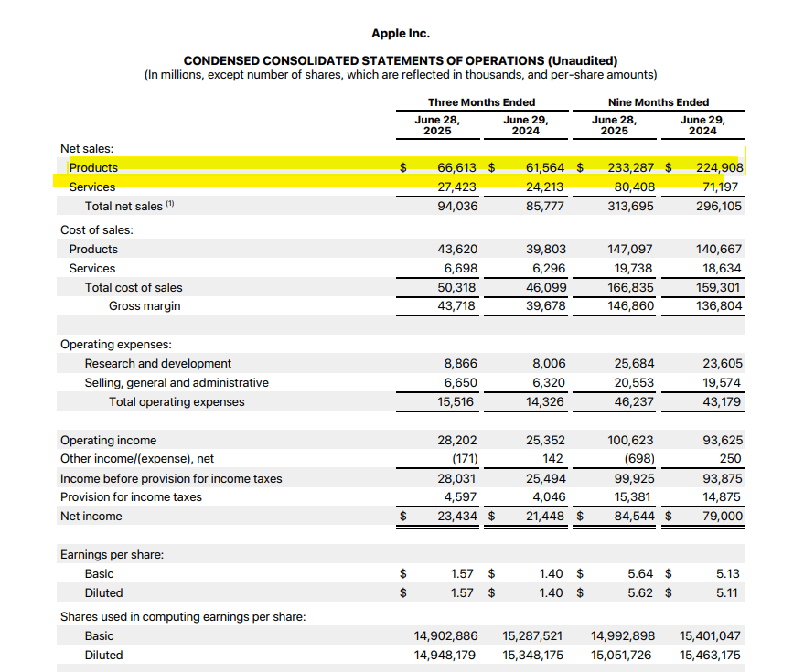Viewport: 804px width, 672px height.
Task: Click the Products cost value 147,097
Action: coord(630,249)
